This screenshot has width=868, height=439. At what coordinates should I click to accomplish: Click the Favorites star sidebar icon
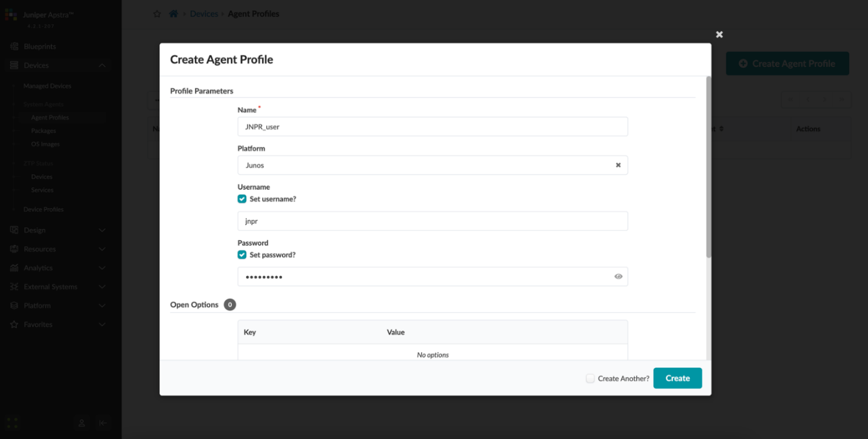14,324
